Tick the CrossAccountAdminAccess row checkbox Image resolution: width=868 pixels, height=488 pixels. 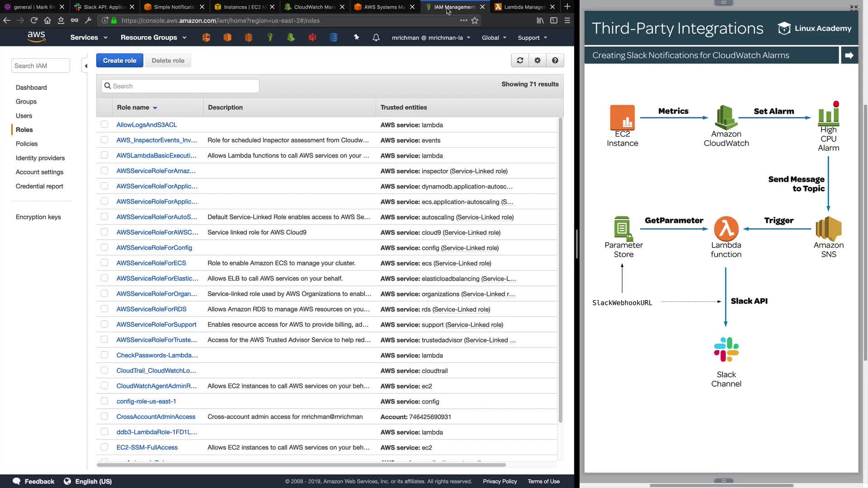(104, 416)
